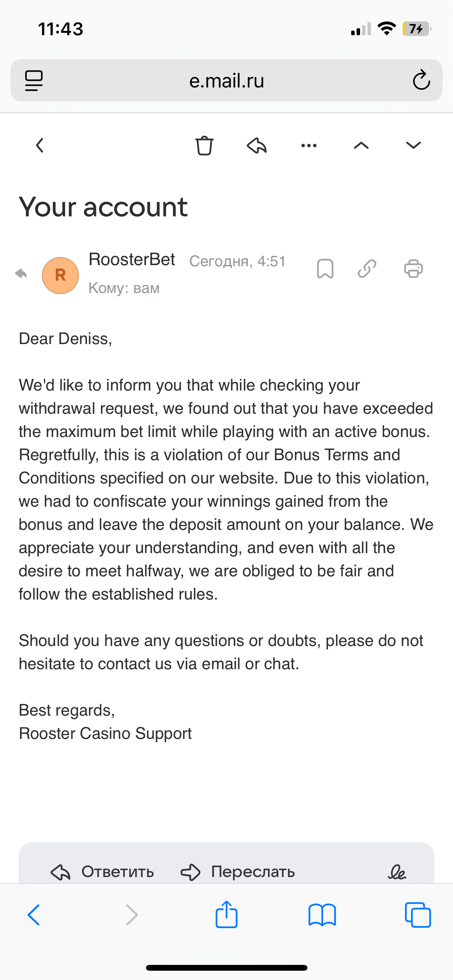This screenshot has height=980, width=453.
Task: Tap the e.mail.ru address bar
Action: (x=226, y=81)
